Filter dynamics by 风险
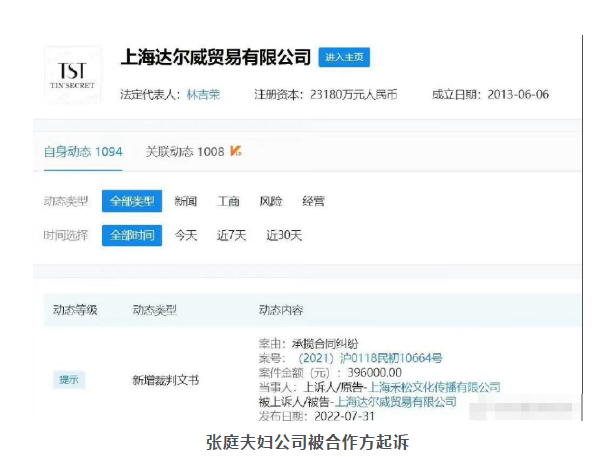The width and height of the screenshot is (605, 457). pos(271,201)
